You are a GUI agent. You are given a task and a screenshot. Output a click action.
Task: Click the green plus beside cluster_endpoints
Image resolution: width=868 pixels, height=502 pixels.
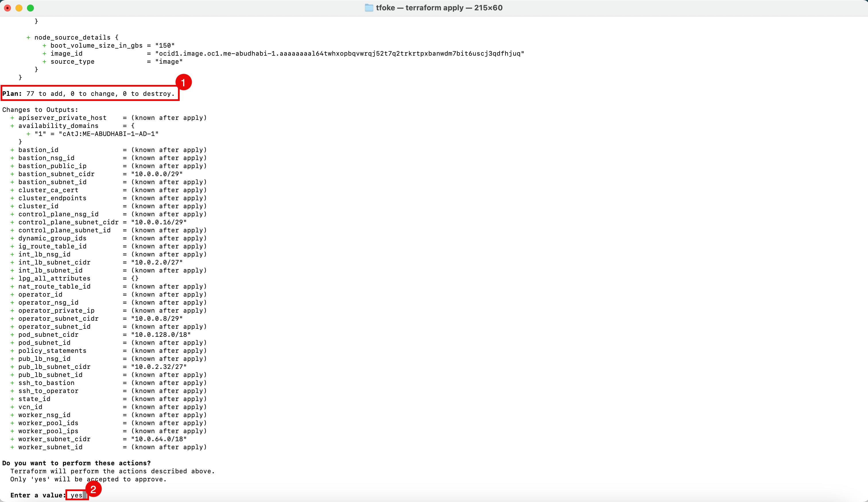[12, 198]
